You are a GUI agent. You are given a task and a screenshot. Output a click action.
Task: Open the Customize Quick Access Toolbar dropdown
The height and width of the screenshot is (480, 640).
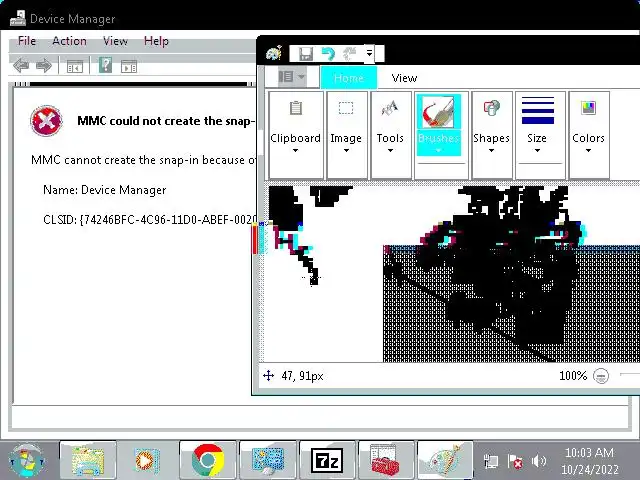click(x=369, y=53)
